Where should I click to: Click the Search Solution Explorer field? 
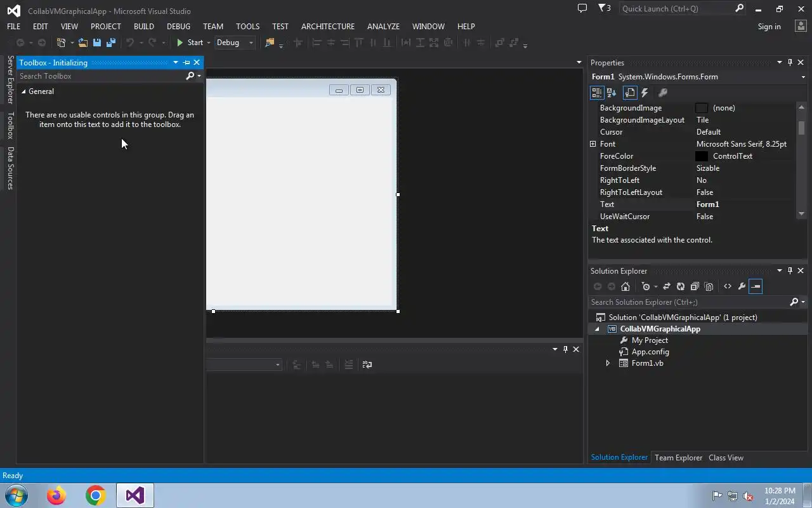pyautogui.click(x=690, y=302)
